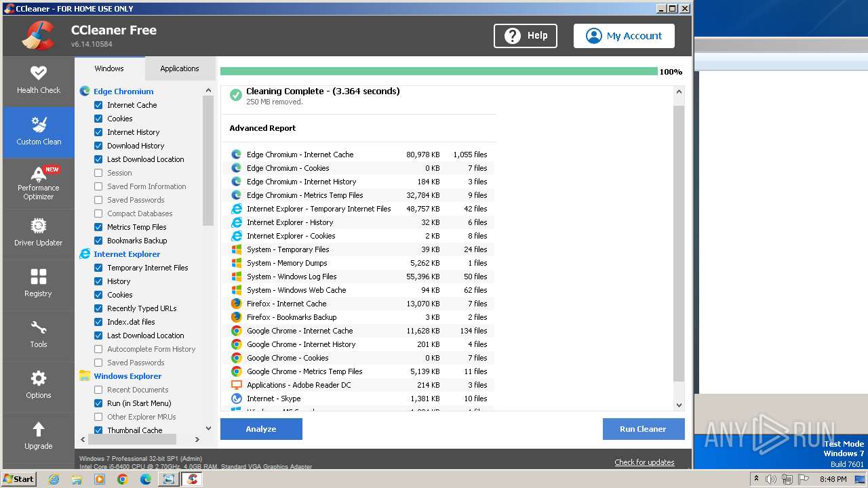
Task: Switch to Windows tab
Action: click(109, 68)
